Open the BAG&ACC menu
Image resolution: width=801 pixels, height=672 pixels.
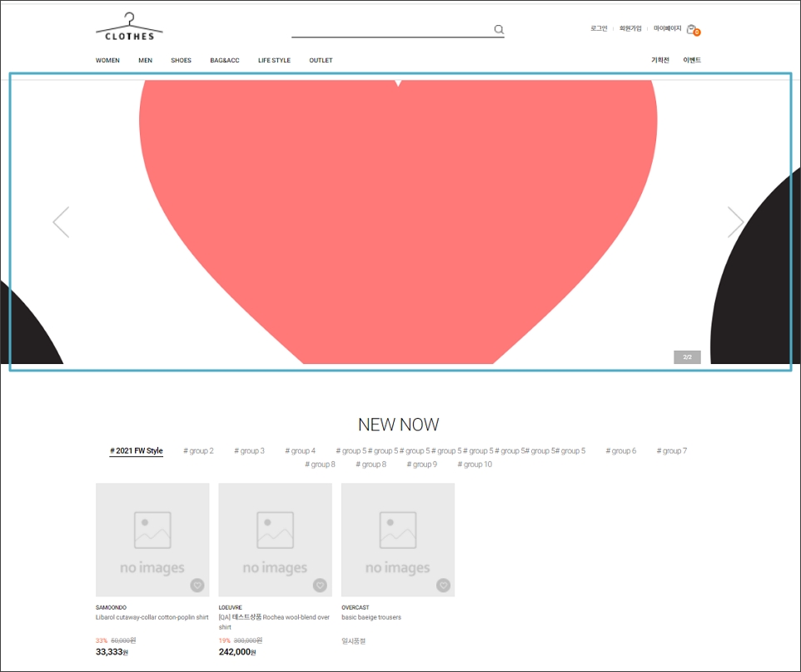pyautogui.click(x=224, y=61)
